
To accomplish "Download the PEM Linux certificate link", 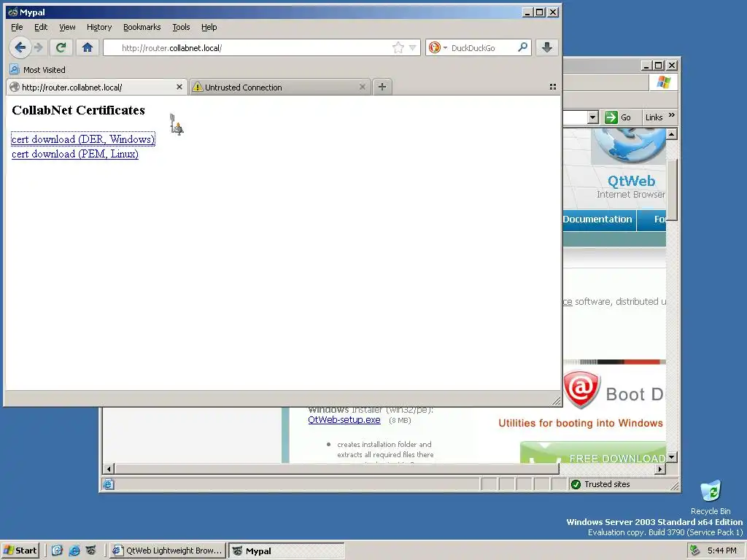I will (75, 154).
